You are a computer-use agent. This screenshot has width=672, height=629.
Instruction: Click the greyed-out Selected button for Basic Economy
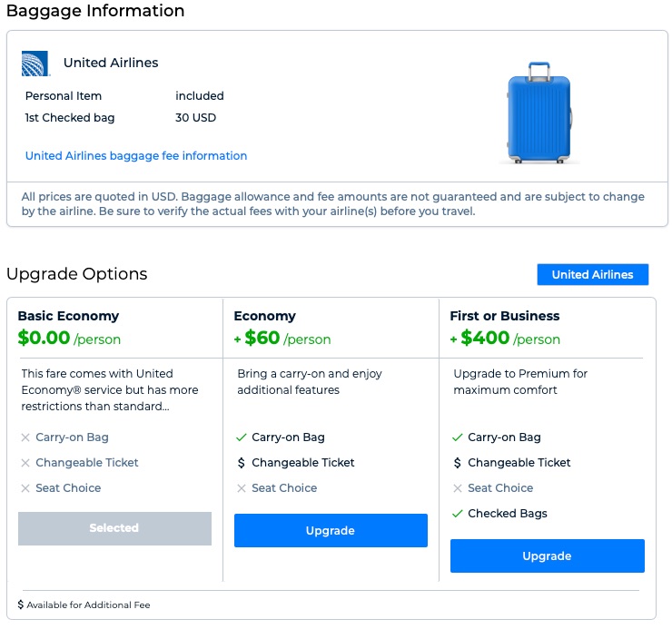(x=114, y=528)
